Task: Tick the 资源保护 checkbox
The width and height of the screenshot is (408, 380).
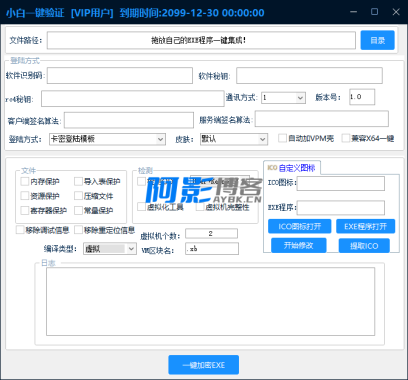Action: point(25,196)
